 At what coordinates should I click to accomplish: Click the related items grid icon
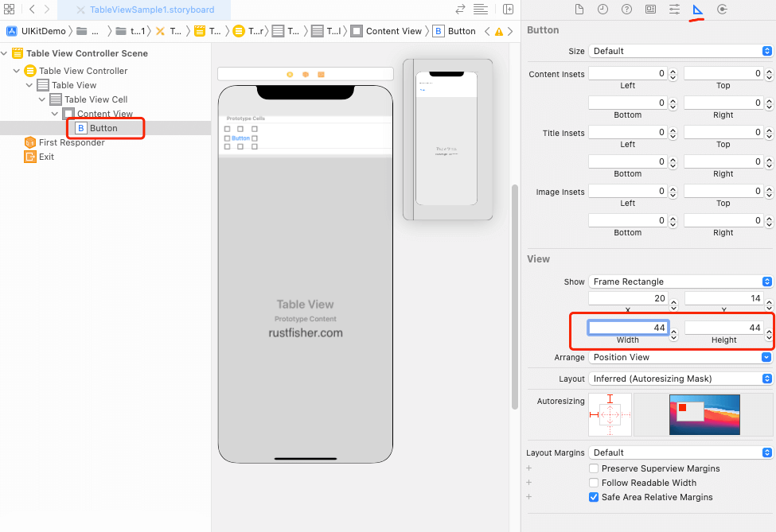[10, 10]
